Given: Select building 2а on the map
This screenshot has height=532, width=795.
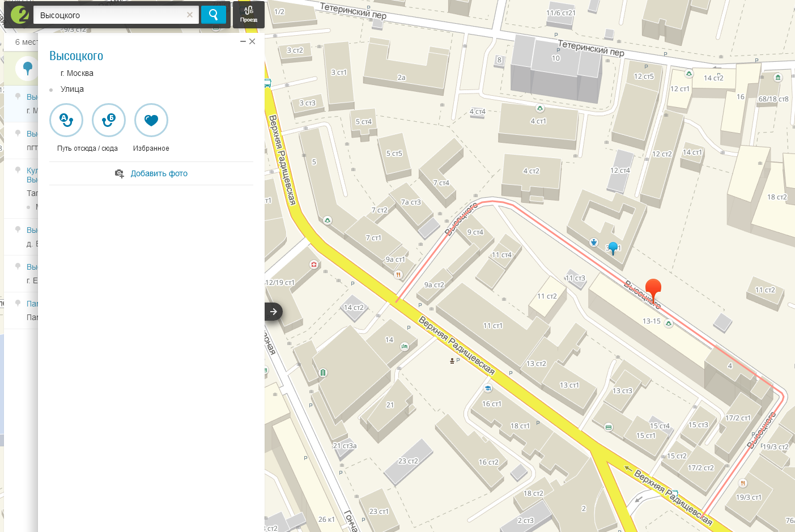Looking at the screenshot, I should (x=401, y=78).
